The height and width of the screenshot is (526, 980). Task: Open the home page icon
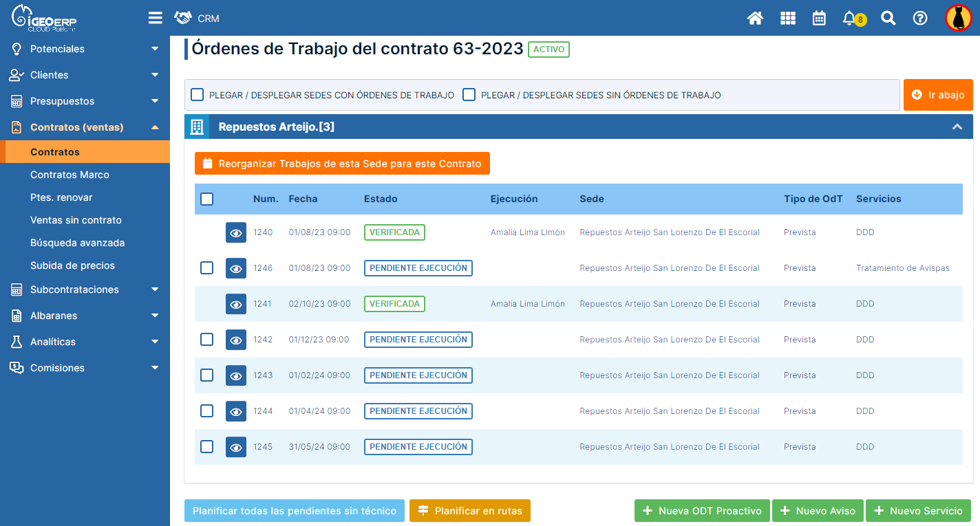pos(755,19)
